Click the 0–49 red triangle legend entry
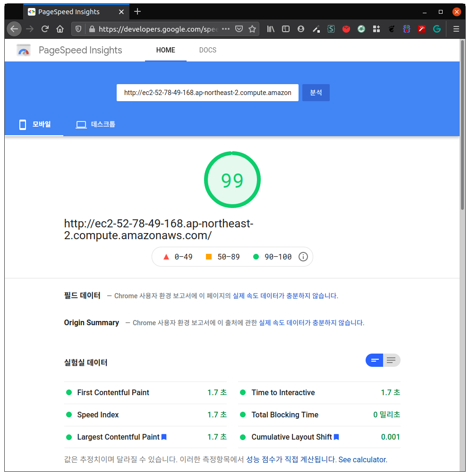Image resolution: width=470 pixels, height=476 pixels. pyautogui.click(x=178, y=257)
